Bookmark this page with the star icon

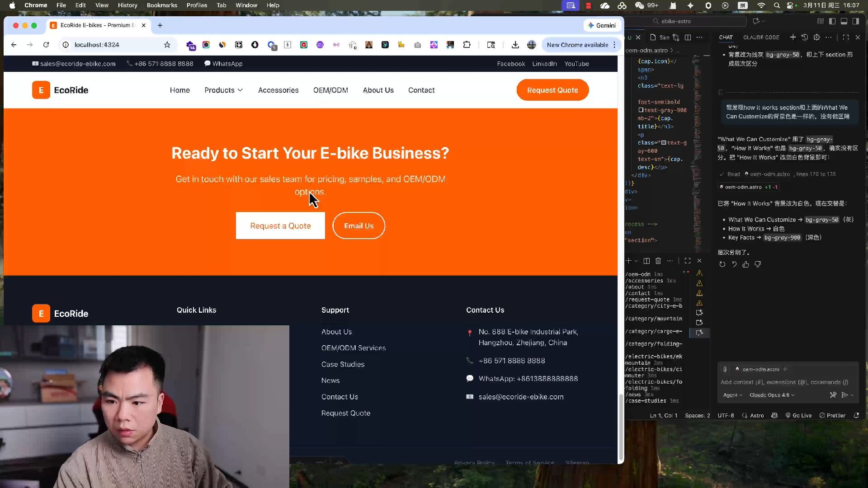[167, 45]
